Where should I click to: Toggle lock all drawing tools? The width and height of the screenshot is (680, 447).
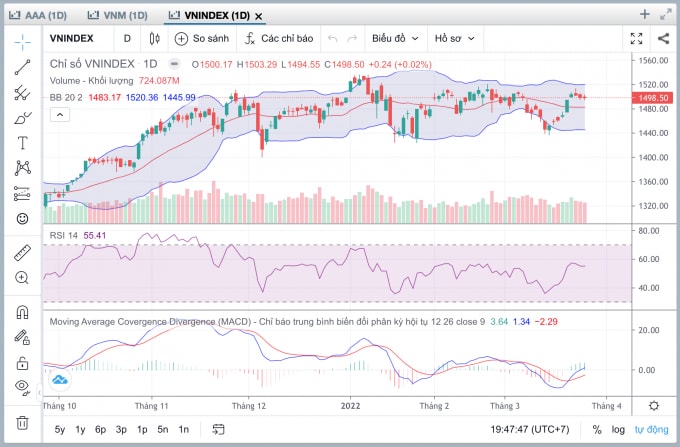tap(22, 363)
